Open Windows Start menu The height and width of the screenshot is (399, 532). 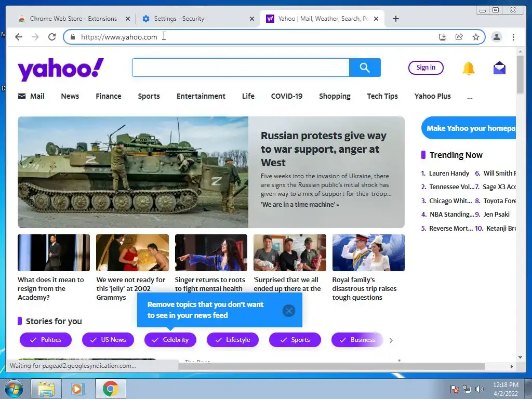[x=13, y=389]
